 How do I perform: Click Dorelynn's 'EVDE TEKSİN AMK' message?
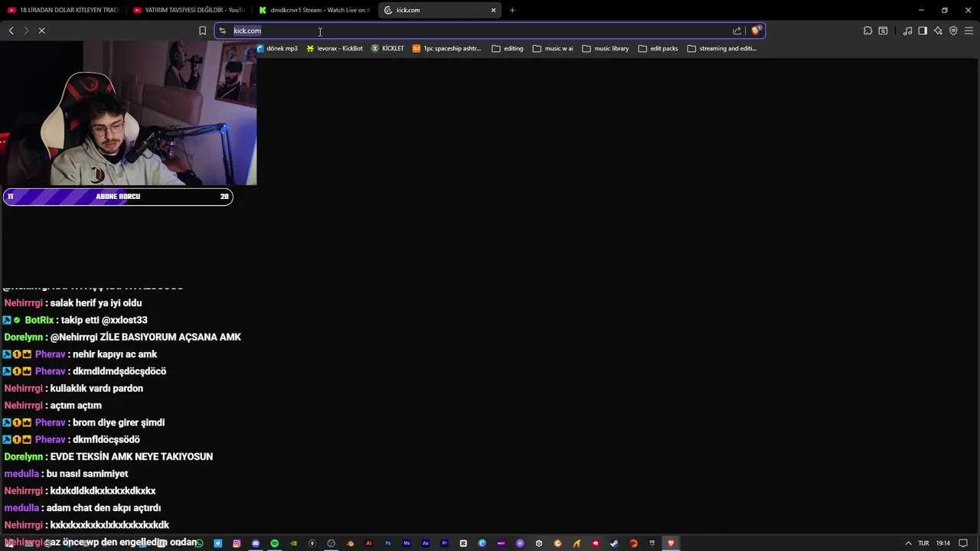click(x=132, y=457)
